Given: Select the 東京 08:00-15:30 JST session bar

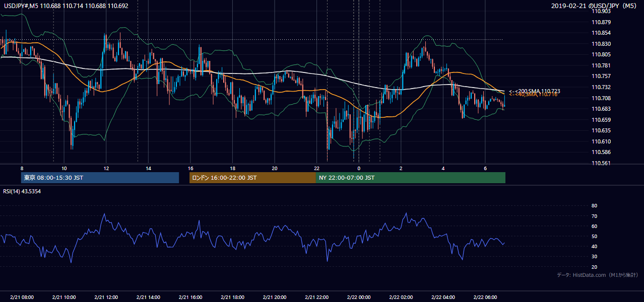Looking at the screenshot, I should point(100,178).
